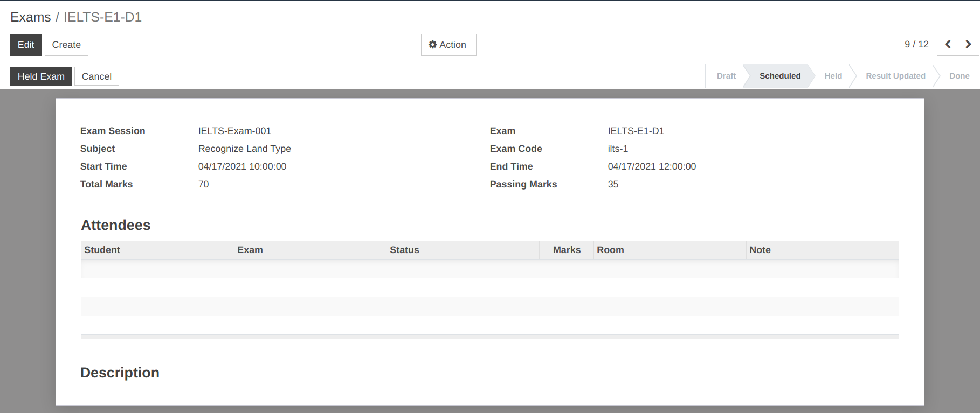980x413 pixels.
Task: Click the Recognize Land Type subject value
Action: coord(245,149)
